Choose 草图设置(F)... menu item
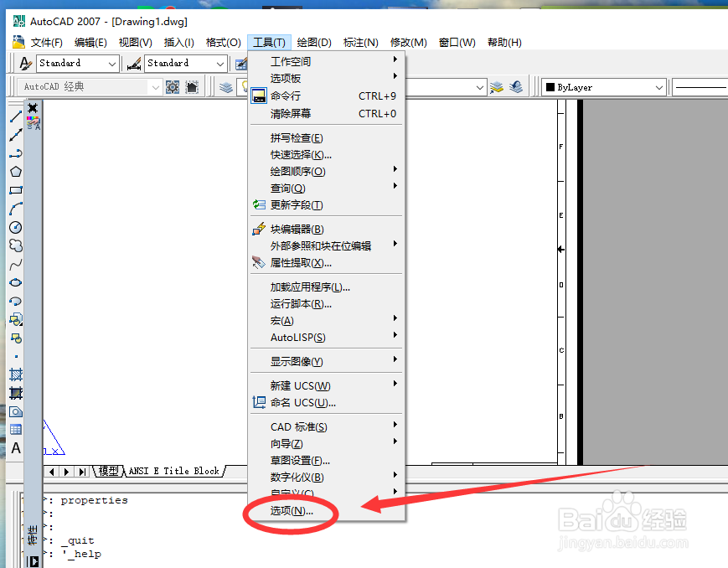 click(x=327, y=460)
